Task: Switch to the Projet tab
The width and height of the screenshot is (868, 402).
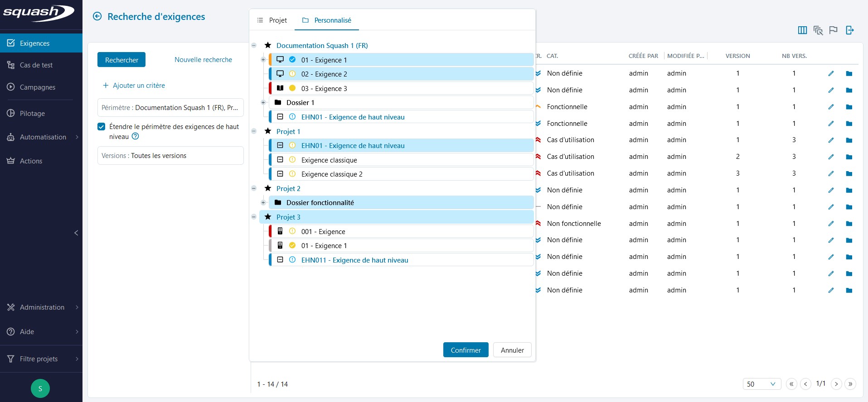Action: 272,20
